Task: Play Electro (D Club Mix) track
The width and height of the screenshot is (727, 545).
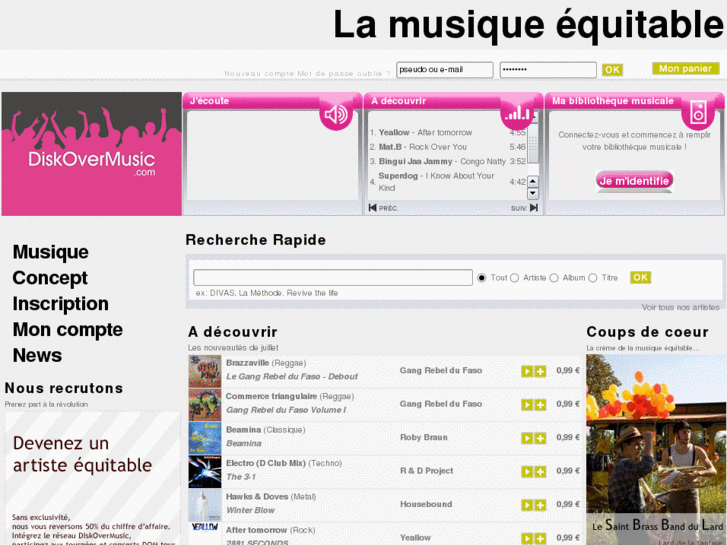Action: pyautogui.click(x=527, y=471)
